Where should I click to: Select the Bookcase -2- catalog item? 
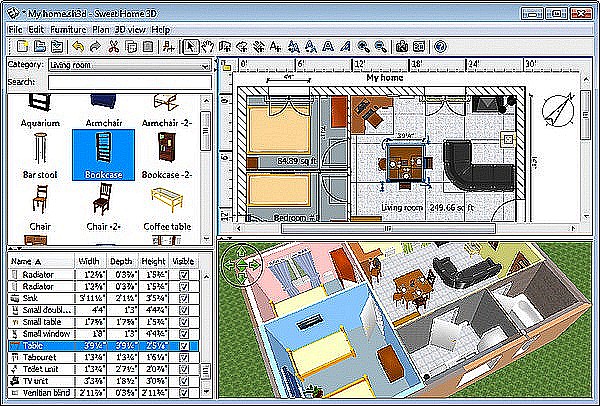167,155
